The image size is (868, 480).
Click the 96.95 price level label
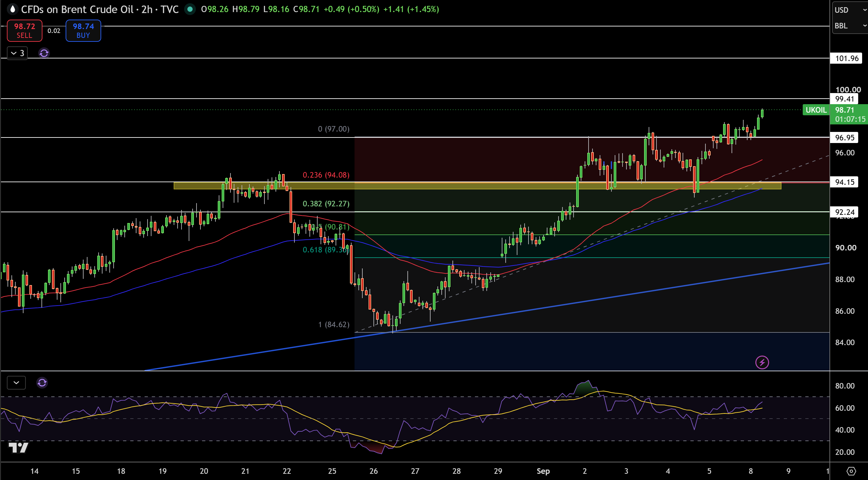click(844, 137)
